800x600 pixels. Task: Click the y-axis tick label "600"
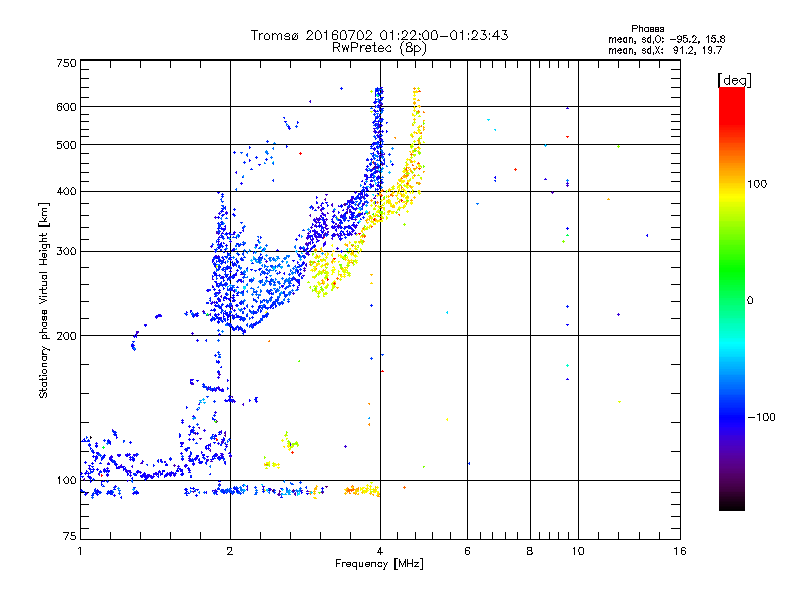[x=66, y=107]
